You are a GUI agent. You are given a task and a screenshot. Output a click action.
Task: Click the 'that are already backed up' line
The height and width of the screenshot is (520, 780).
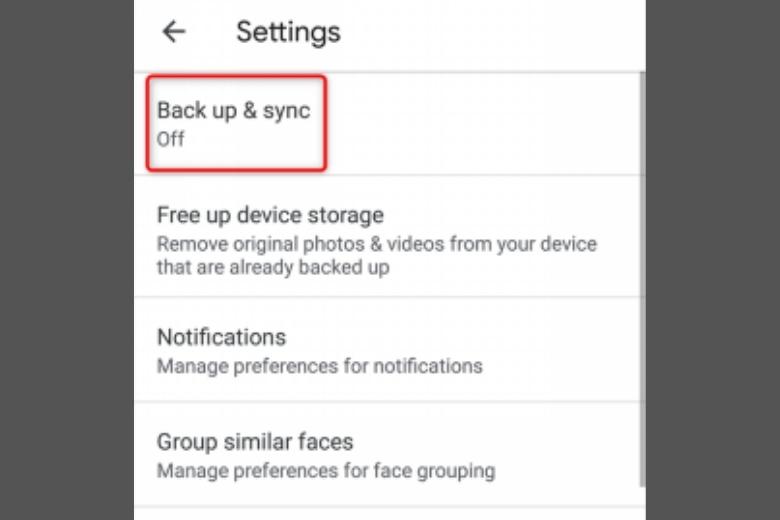point(273,267)
